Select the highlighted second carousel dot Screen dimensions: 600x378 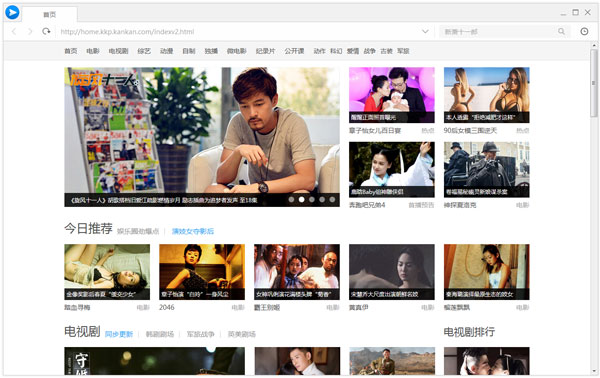coord(302,199)
